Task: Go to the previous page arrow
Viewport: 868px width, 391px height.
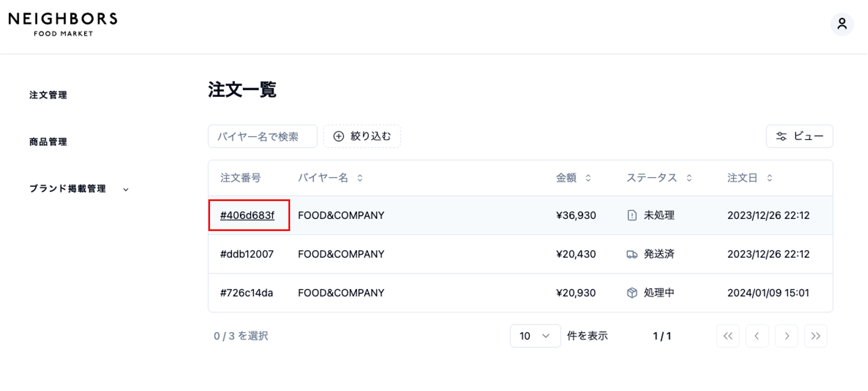Action: (x=757, y=336)
